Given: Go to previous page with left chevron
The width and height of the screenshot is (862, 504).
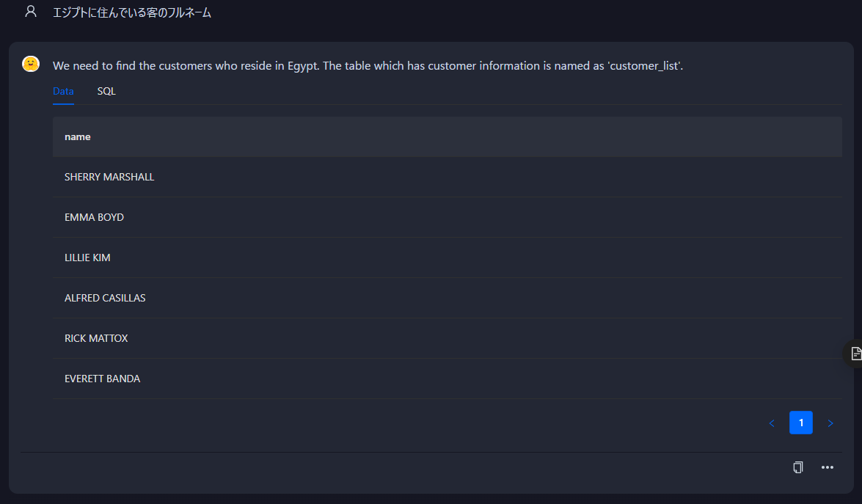Looking at the screenshot, I should [772, 423].
